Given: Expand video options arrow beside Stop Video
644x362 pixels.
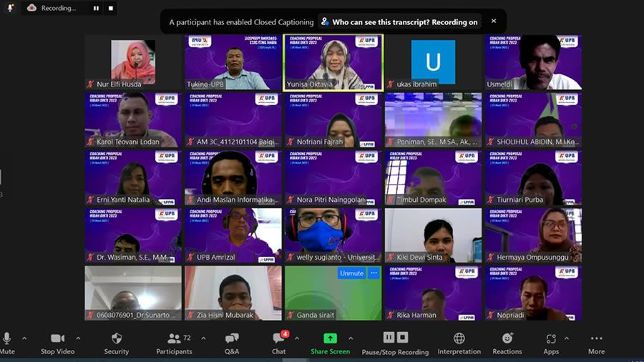Looking at the screenshot, I should (x=78, y=338).
